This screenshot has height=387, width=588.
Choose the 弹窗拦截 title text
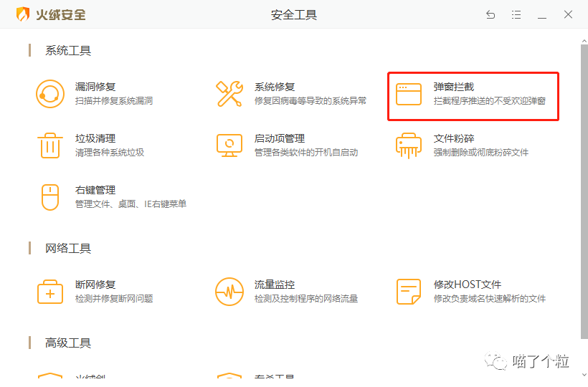click(x=454, y=87)
